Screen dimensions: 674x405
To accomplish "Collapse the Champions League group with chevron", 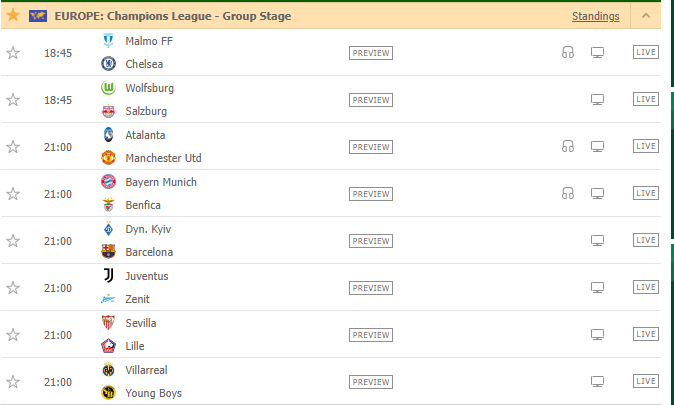I will pos(646,16).
